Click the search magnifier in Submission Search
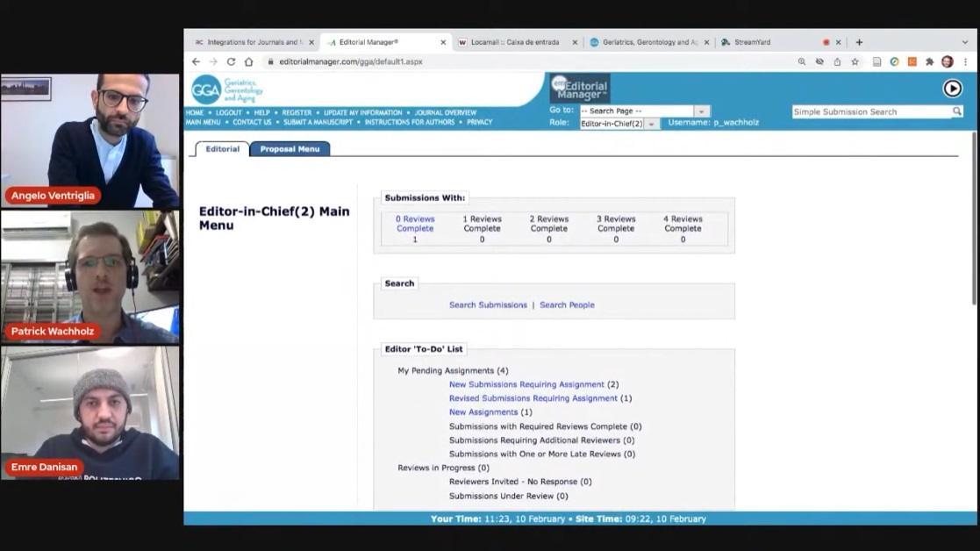 point(956,111)
